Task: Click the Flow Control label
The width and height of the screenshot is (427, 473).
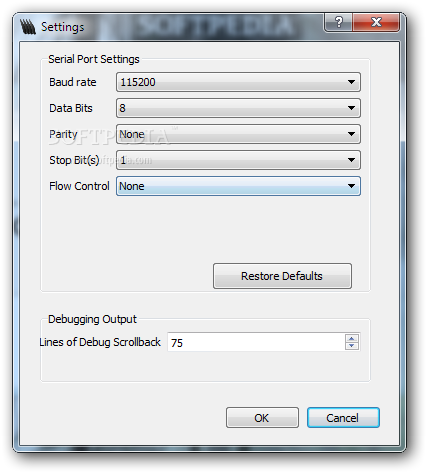Action: 79,186
